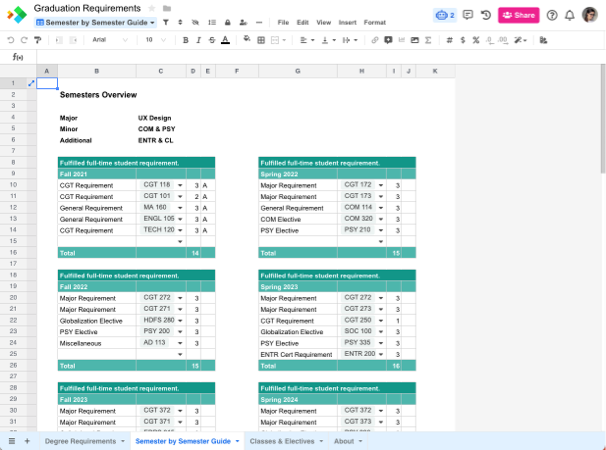Open the text color picker

[225, 40]
